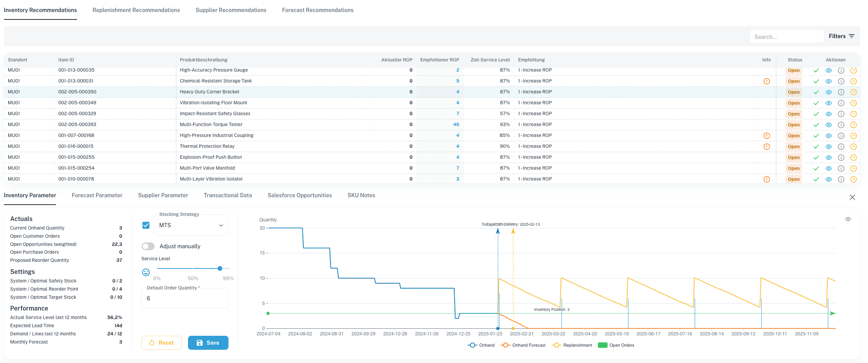
Task: Uncheck the Stocking Strategy checkbox
Action: coord(146,225)
